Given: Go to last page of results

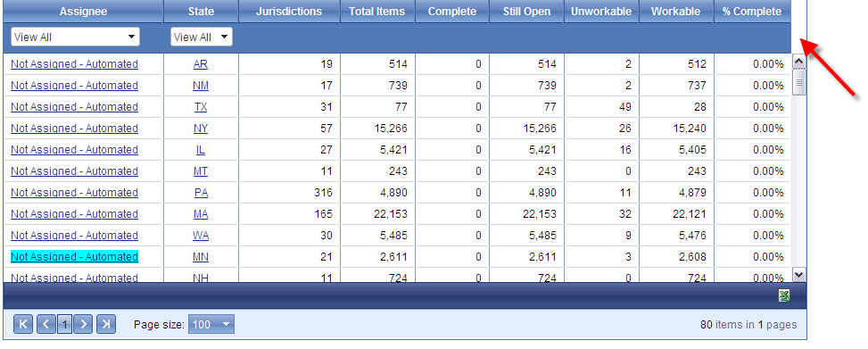Looking at the screenshot, I should coord(106,324).
